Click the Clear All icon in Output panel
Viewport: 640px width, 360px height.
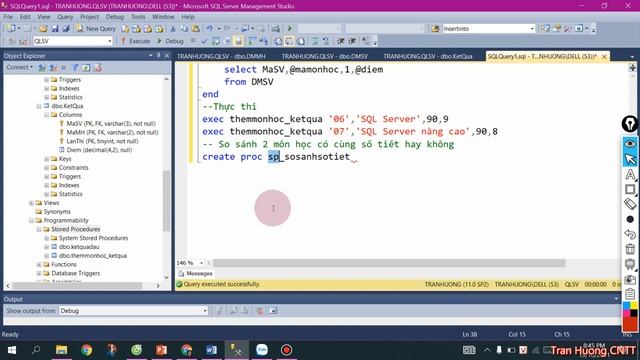[x=259, y=311]
